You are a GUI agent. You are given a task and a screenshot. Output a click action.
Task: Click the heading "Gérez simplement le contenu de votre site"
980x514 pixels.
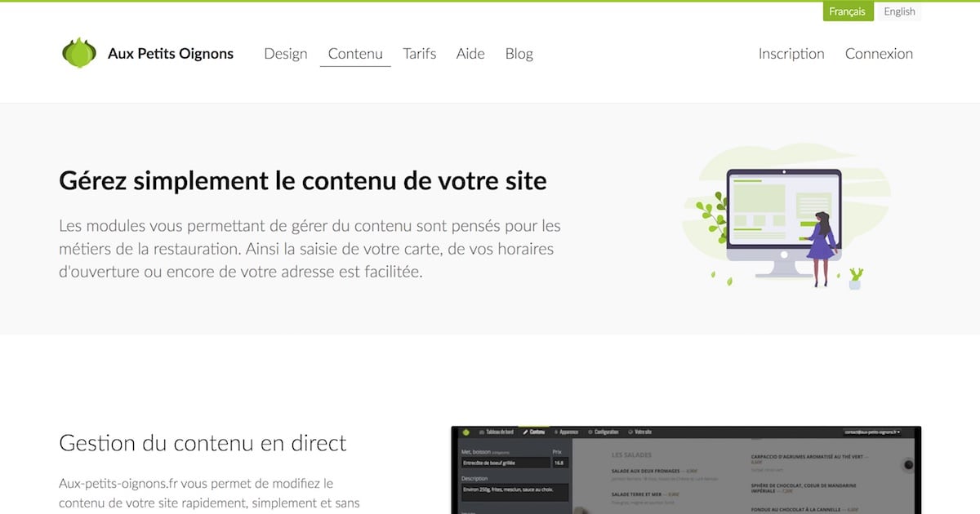click(x=303, y=180)
